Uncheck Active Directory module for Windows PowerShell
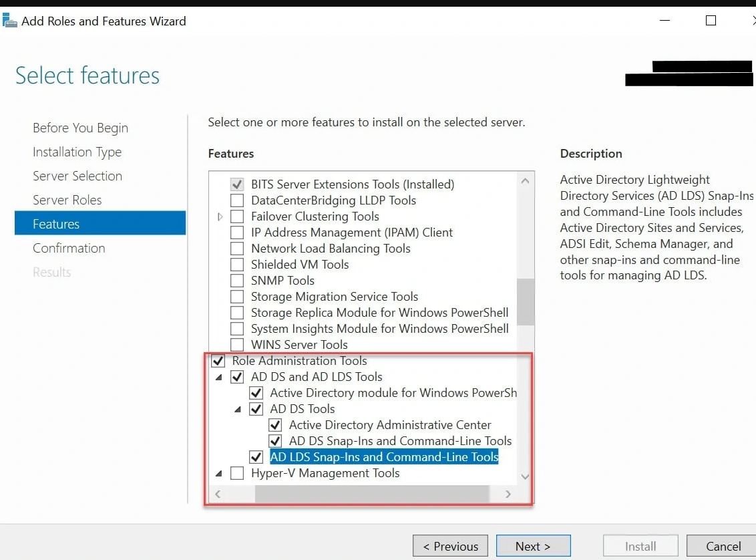The height and width of the screenshot is (560, 756). click(256, 393)
